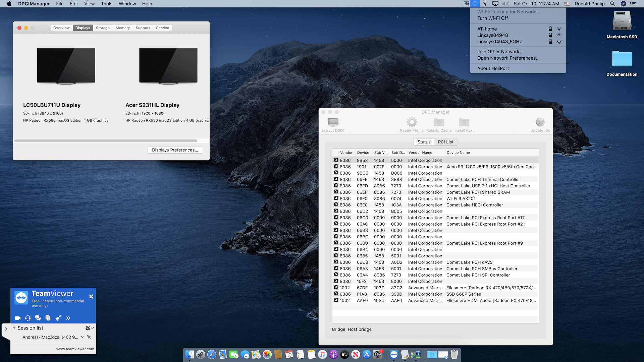Image resolution: width=644 pixels, height=362 pixels.
Task: Open Documentation folder on desktop
Action: [x=622, y=60]
